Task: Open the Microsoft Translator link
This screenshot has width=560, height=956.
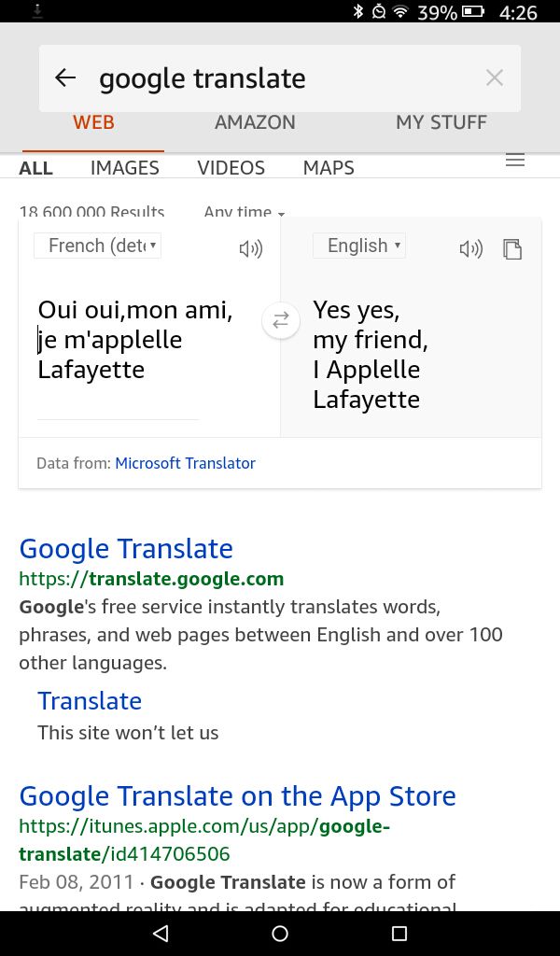Action: (185, 463)
